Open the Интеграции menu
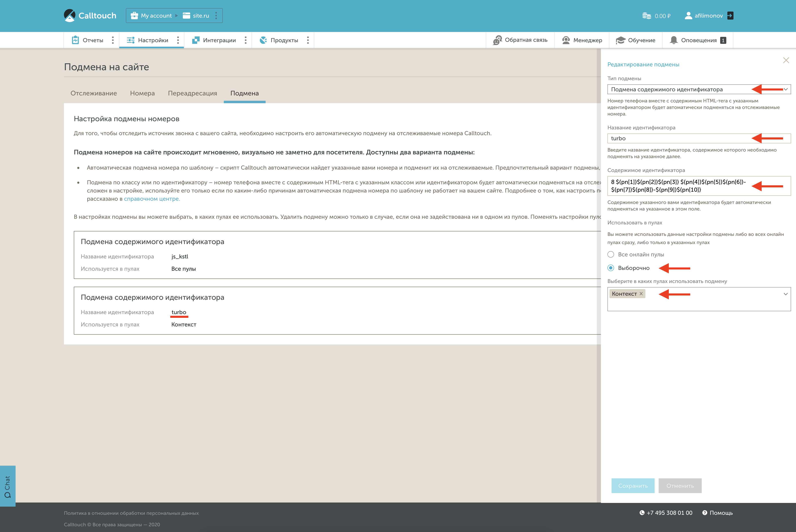The image size is (796, 532). pyautogui.click(x=219, y=40)
